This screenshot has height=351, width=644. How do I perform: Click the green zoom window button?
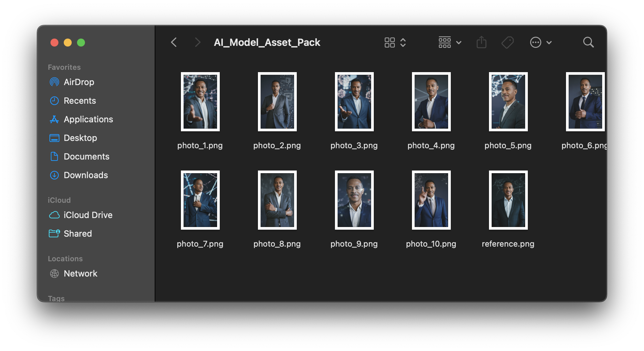tap(81, 43)
